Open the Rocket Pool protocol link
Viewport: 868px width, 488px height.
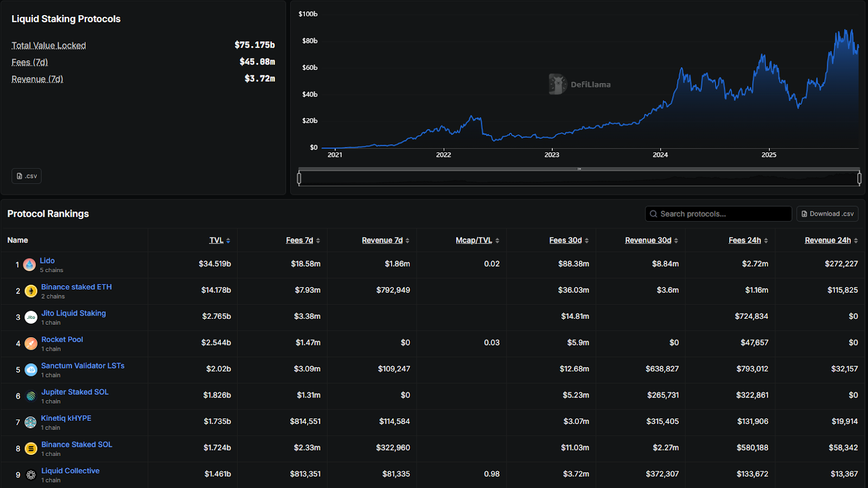(62, 339)
